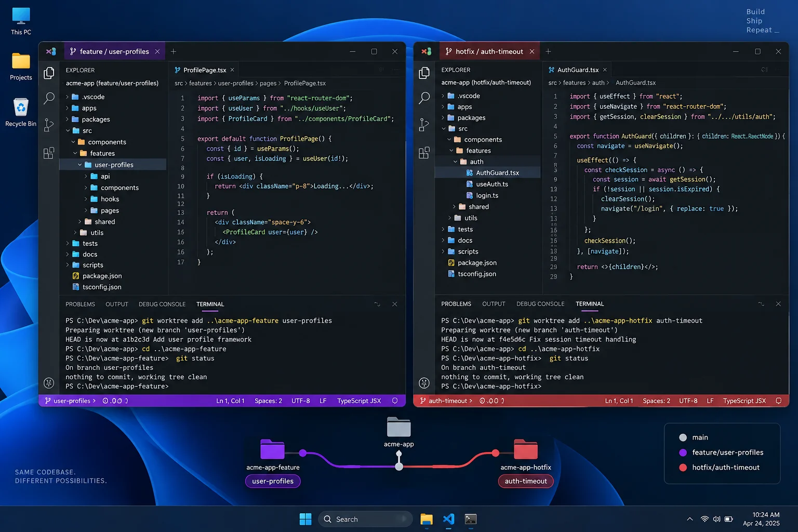Click auth-timeout branch in red status bar

click(446, 401)
